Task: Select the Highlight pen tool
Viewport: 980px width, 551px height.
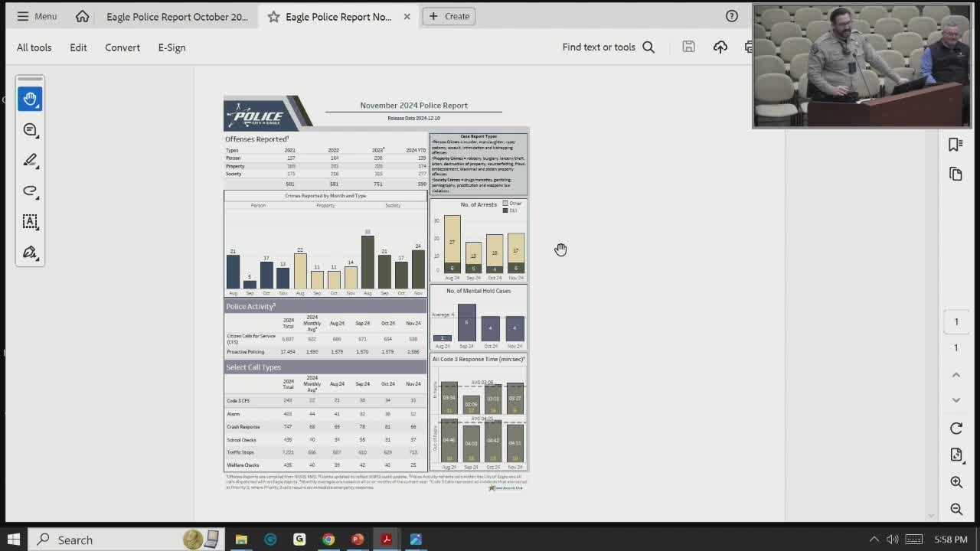Action: click(30, 160)
